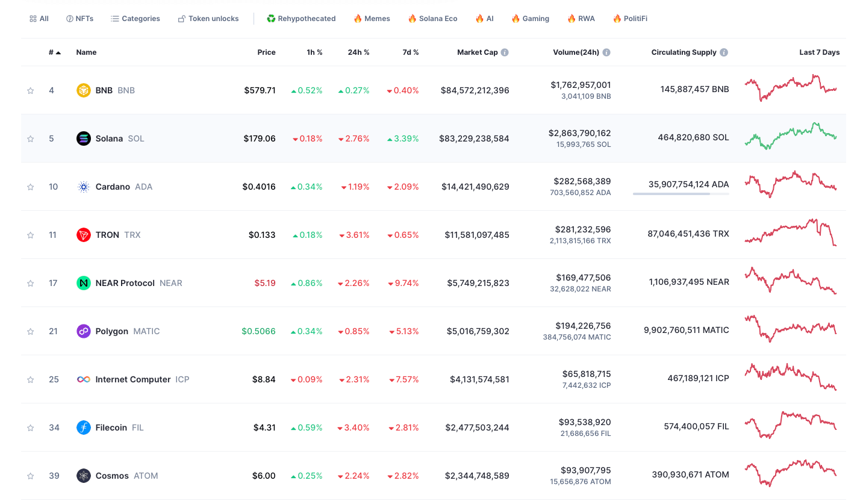Image resolution: width=866 pixels, height=504 pixels.
Task: Sort table by 7d % column
Action: pyautogui.click(x=411, y=52)
